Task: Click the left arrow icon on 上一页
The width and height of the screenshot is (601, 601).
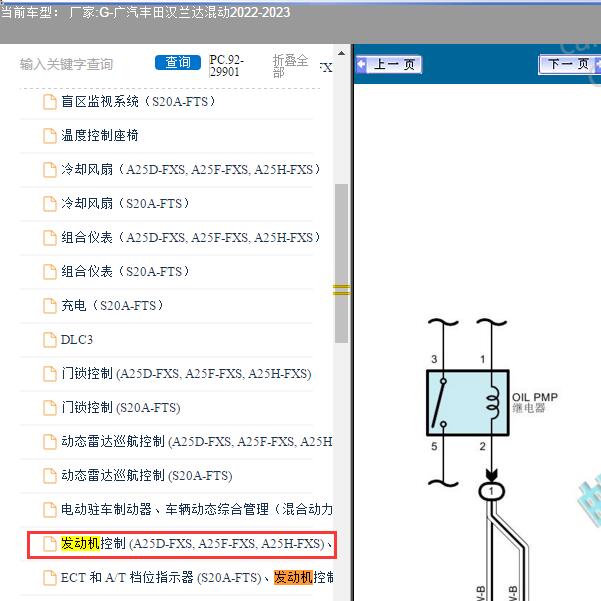Action: [361, 64]
